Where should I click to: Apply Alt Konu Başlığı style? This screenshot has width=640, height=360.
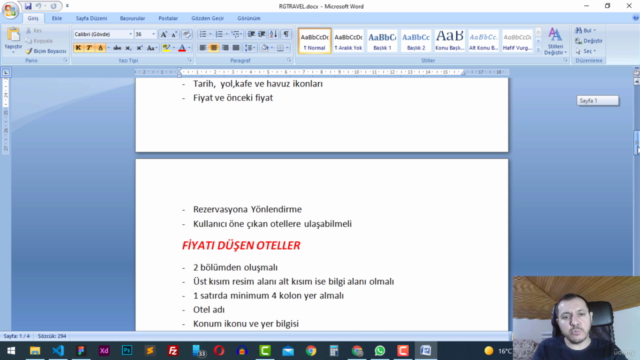483,40
